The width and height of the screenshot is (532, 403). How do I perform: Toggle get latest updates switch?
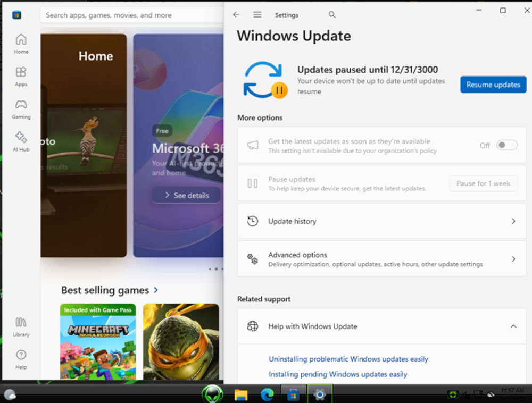click(506, 145)
